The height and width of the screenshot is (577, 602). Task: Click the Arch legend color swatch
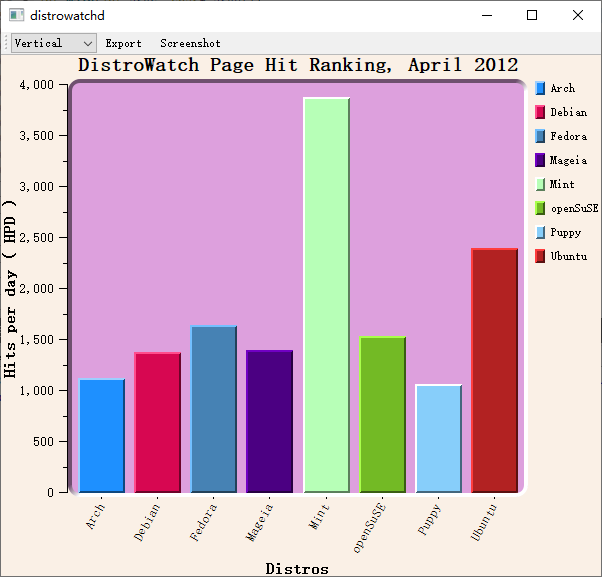tap(540, 89)
